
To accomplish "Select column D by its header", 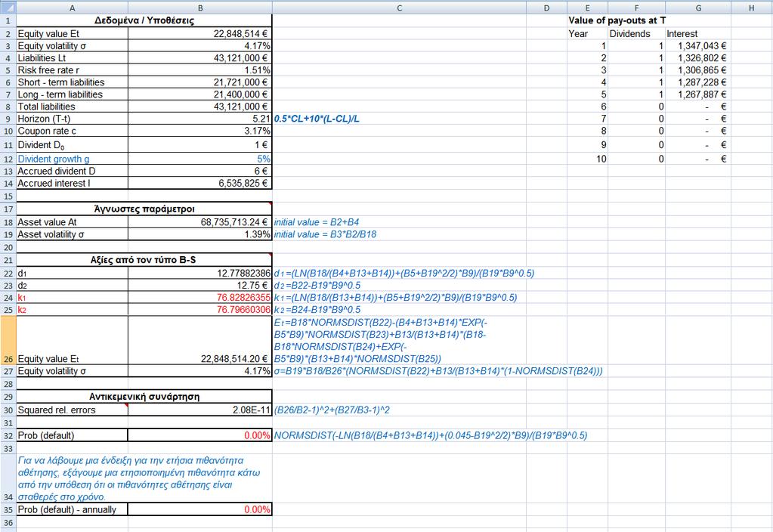I will 546,8.
